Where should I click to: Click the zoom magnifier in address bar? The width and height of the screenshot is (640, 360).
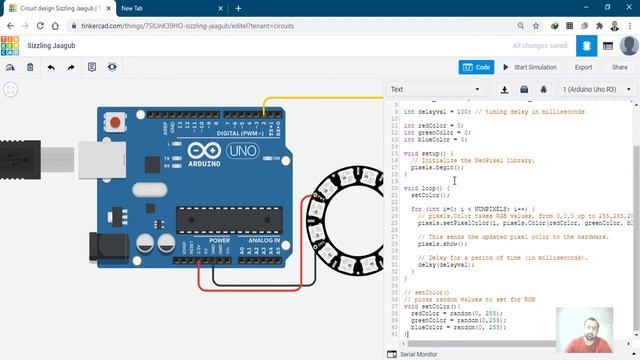521,26
